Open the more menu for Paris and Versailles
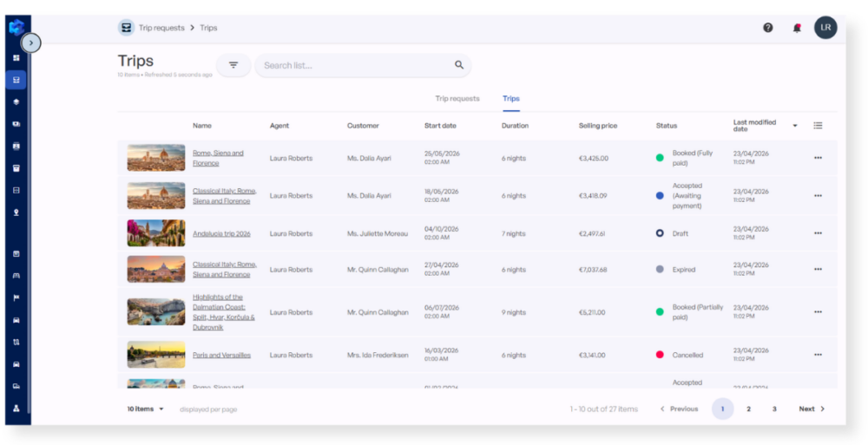This screenshot has height=445, width=868. pyautogui.click(x=818, y=355)
